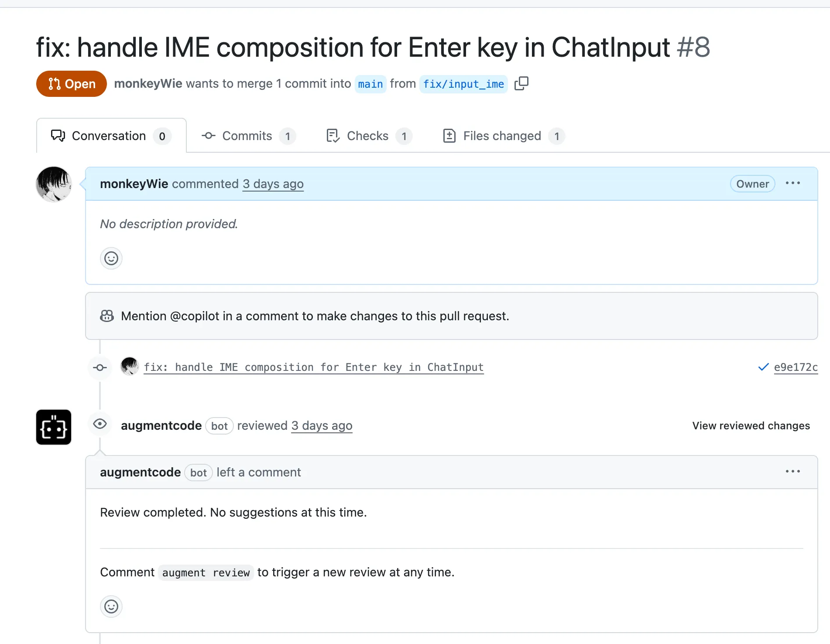Viewport: 830px width, 644px height.
Task: Click the Copilot icon in mention banner
Action: tap(107, 316)
